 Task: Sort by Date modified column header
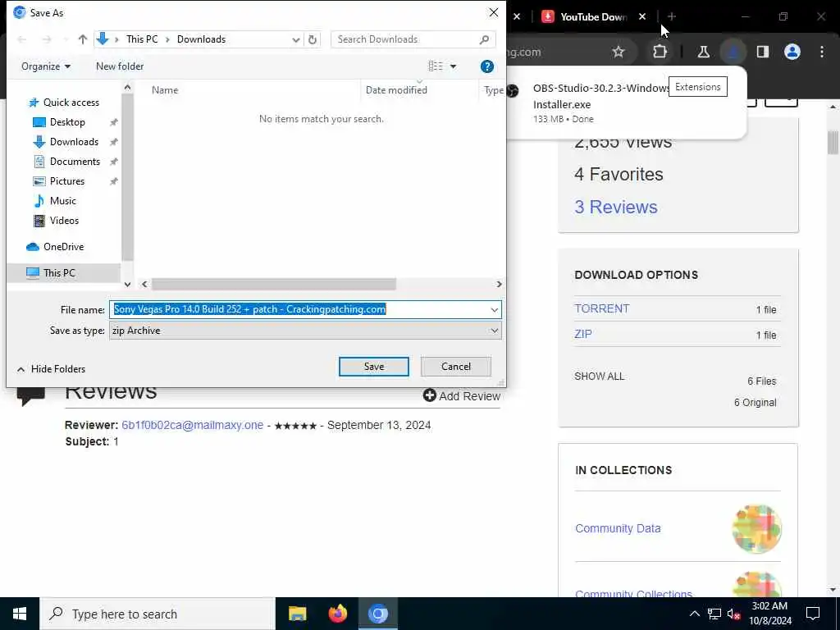coord(396,90)
